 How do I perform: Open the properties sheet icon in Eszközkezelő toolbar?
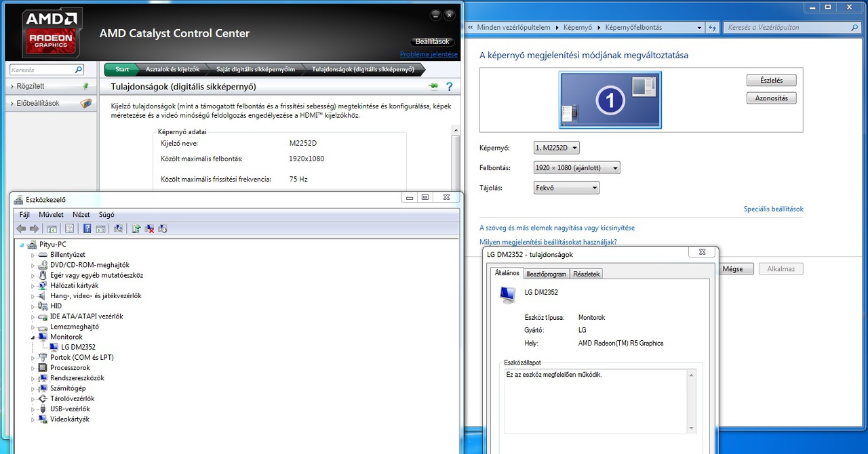(69, 229)
